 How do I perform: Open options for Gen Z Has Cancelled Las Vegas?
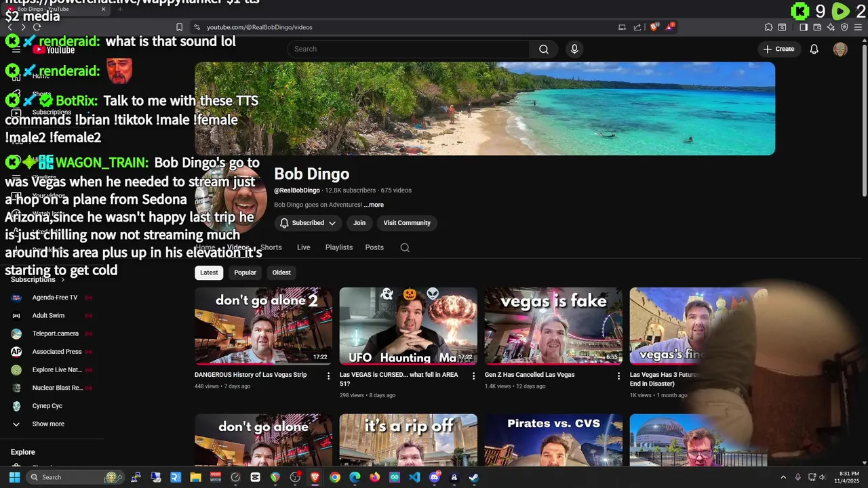(x=618, y=375)
